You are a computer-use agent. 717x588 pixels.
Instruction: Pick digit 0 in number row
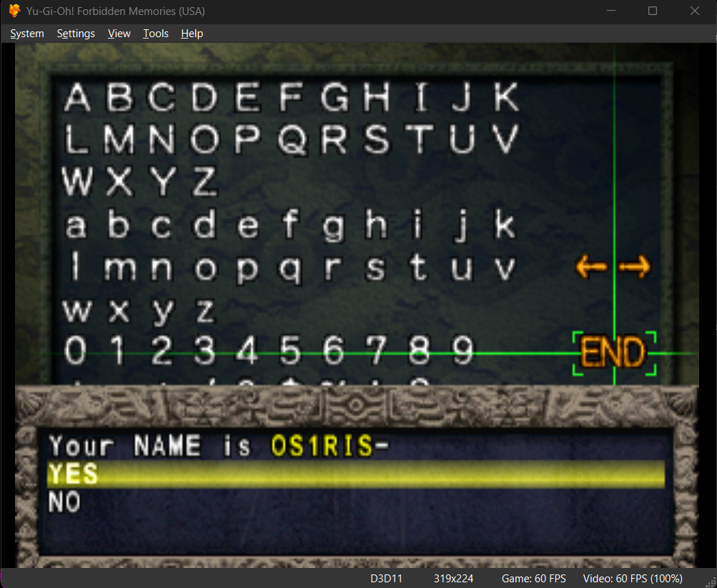[75, 350]
